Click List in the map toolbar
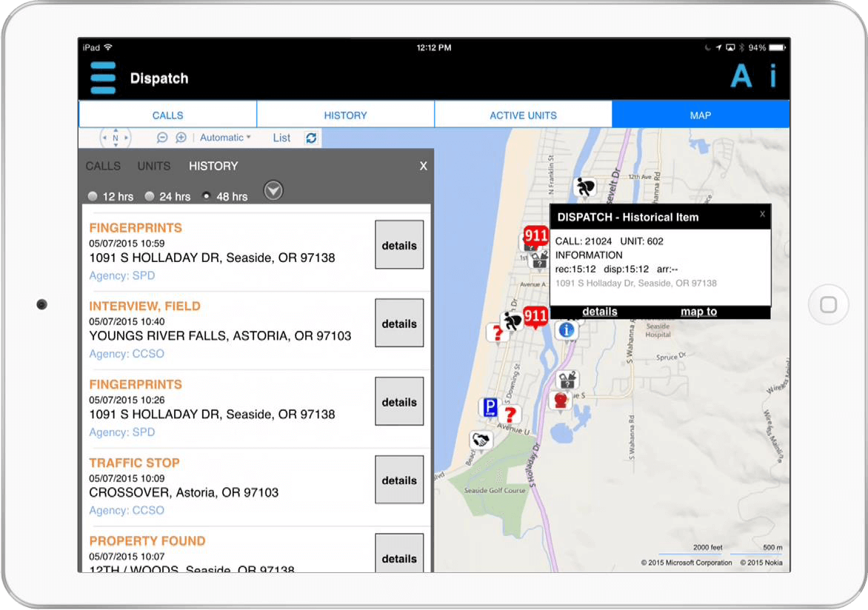The image size is (868, 610). pyautogui.click(x=281, y=138)
